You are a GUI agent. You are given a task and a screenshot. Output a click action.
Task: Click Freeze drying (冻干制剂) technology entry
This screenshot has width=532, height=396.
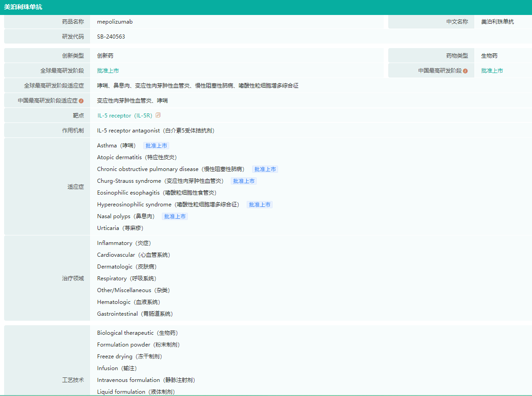[x=129, y=357]
